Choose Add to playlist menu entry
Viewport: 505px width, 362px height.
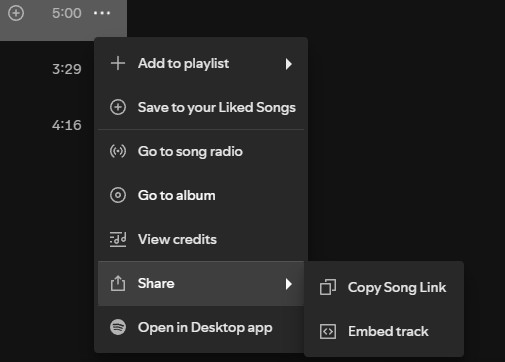pos(201,63)
